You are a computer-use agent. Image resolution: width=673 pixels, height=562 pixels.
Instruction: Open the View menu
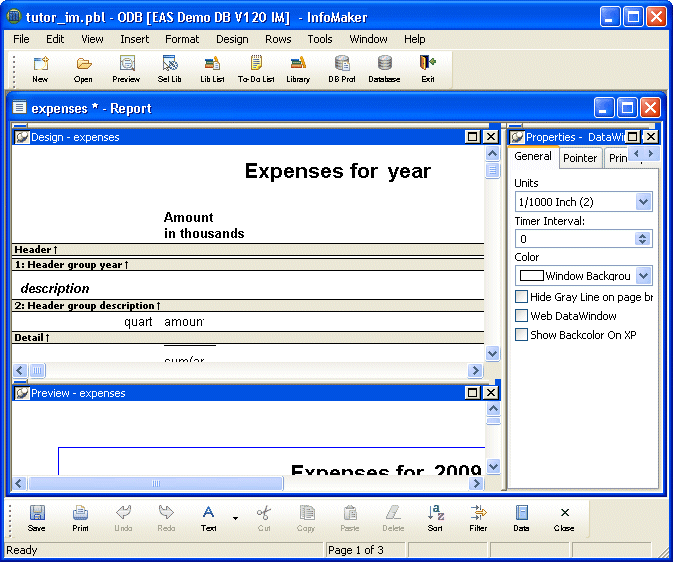pos(92,39)
